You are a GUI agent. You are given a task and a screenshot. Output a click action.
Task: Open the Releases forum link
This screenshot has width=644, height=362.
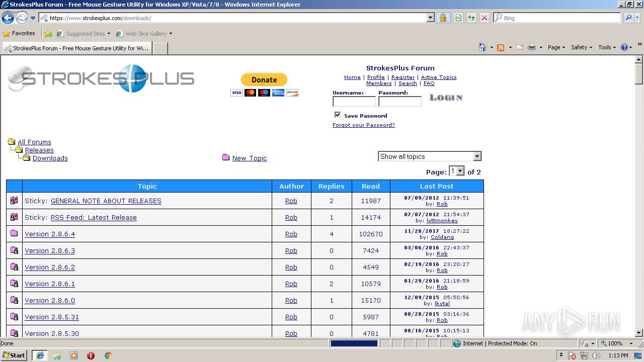[39, 150]
